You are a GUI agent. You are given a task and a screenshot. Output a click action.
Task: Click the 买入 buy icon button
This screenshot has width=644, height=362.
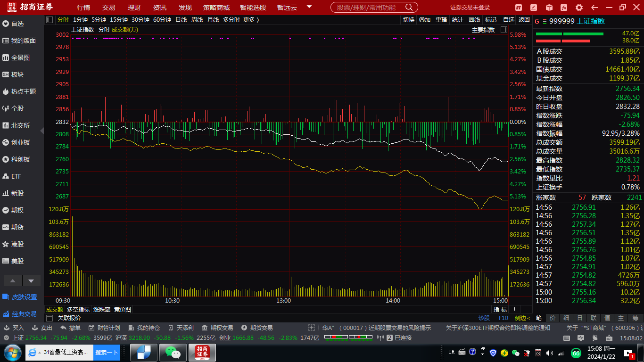click(14, 328)
